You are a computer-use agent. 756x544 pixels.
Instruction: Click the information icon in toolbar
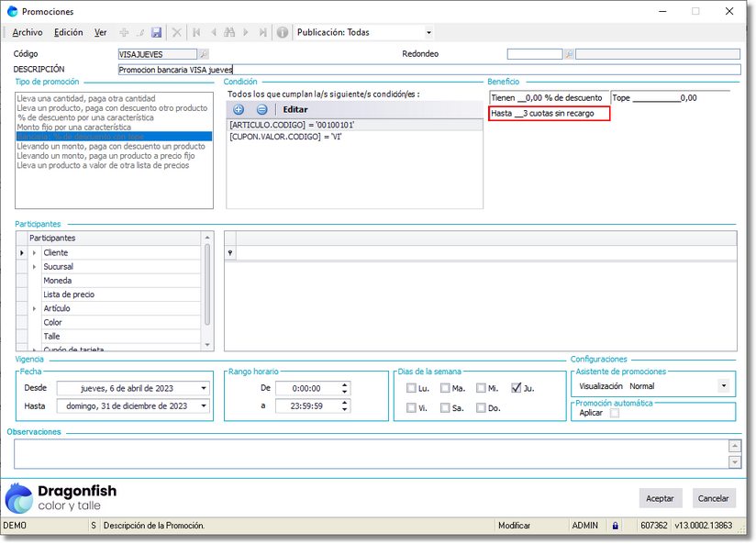click(x=283, y=32)
